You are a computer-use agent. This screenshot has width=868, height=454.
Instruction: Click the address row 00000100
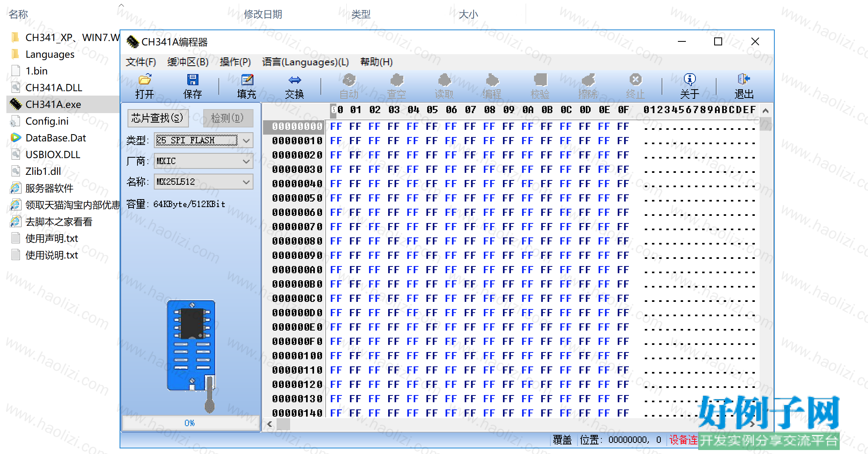click(x=297, y=356)
